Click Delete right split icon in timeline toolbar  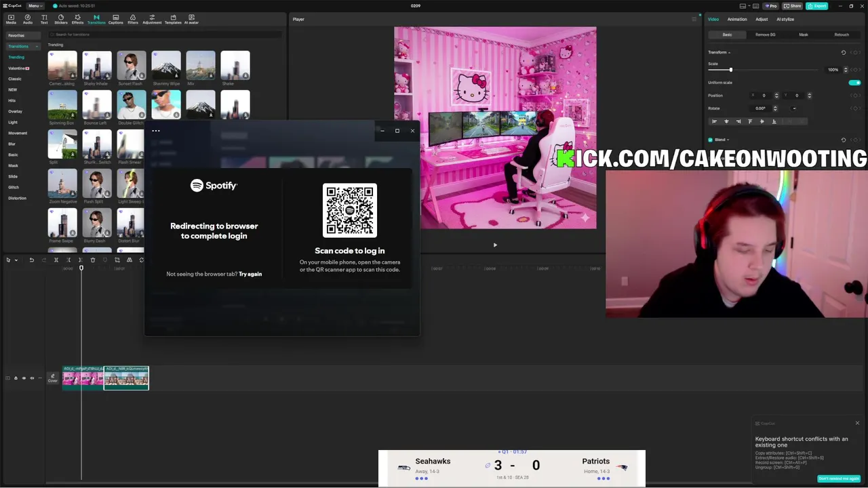(81, 260)
